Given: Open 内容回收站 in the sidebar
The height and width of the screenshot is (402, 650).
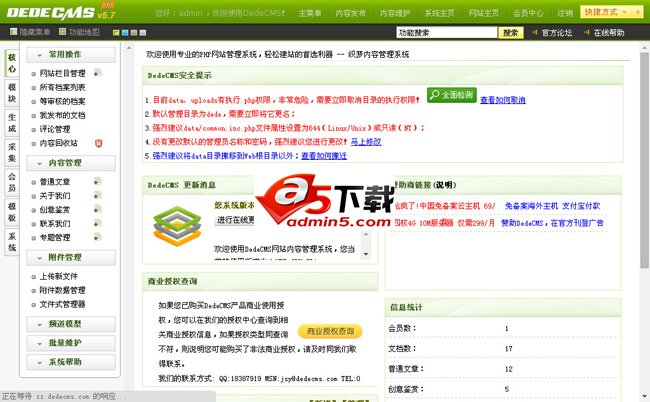Looking at the screenshot, I should point(58,143).
